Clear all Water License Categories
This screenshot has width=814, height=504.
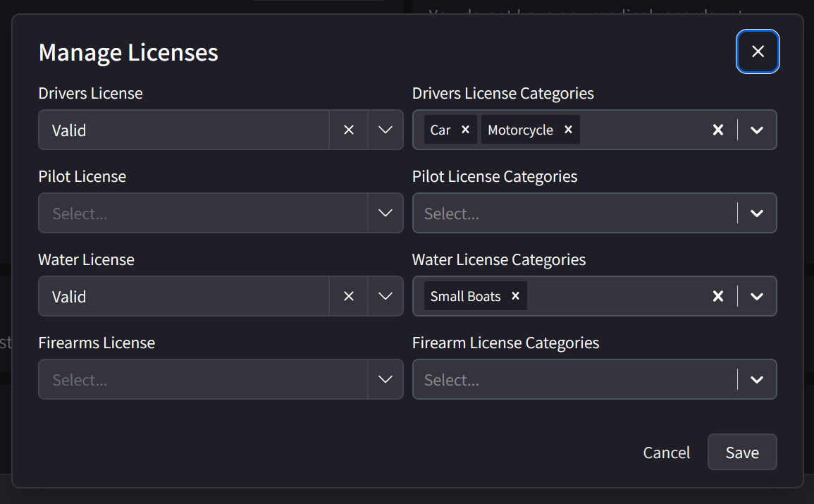click(x=718, y=296)
